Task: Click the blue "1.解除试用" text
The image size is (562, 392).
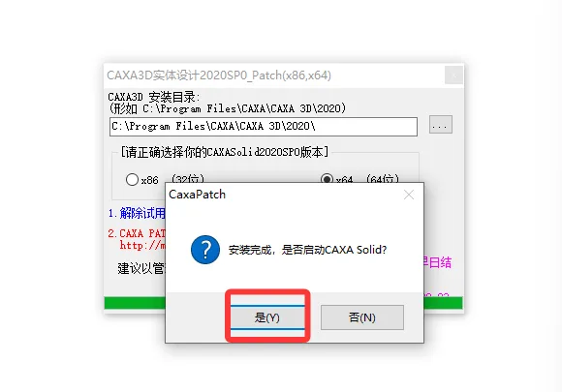Action: (x=137, y=213)
